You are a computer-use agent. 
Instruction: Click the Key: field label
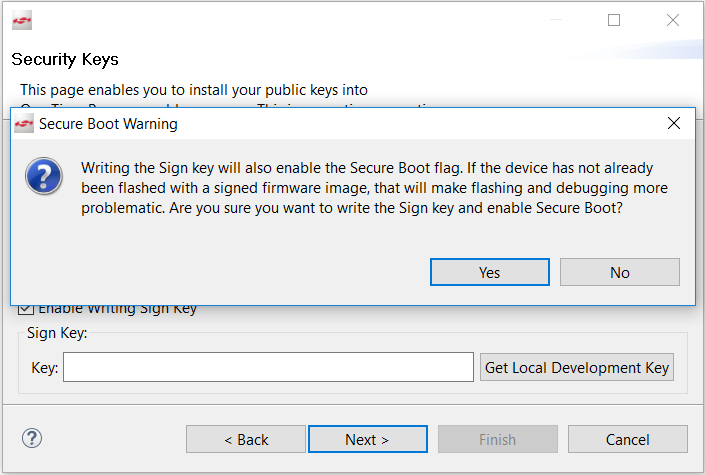pyautogui.click(x=45, y=368)
